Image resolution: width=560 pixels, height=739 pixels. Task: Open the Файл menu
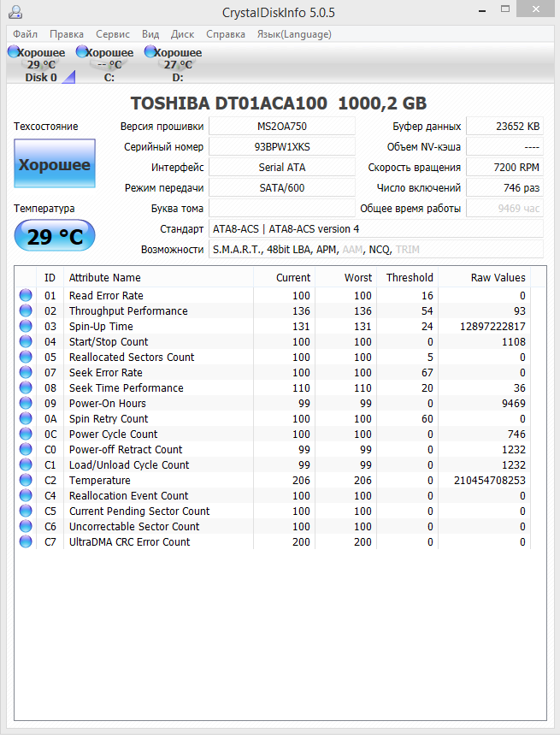25,34
